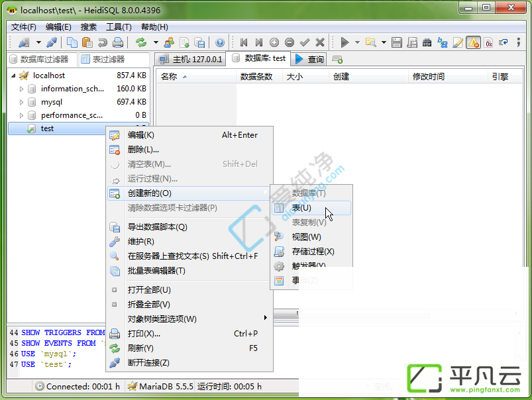Viewport: 532px width, 400px height.
Task: Click the Delete row minus icon
Action: click(290, 42)
